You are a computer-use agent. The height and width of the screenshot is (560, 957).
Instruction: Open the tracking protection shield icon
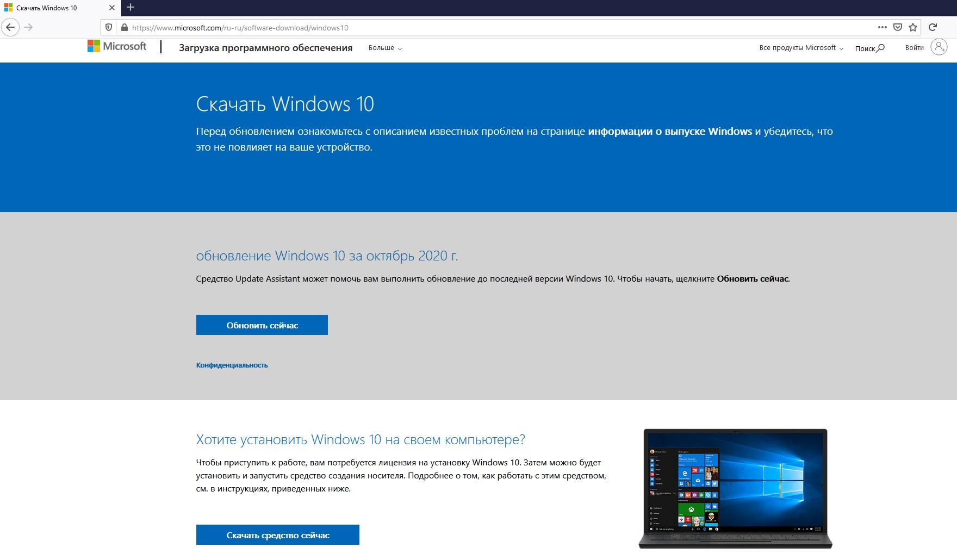109,27
